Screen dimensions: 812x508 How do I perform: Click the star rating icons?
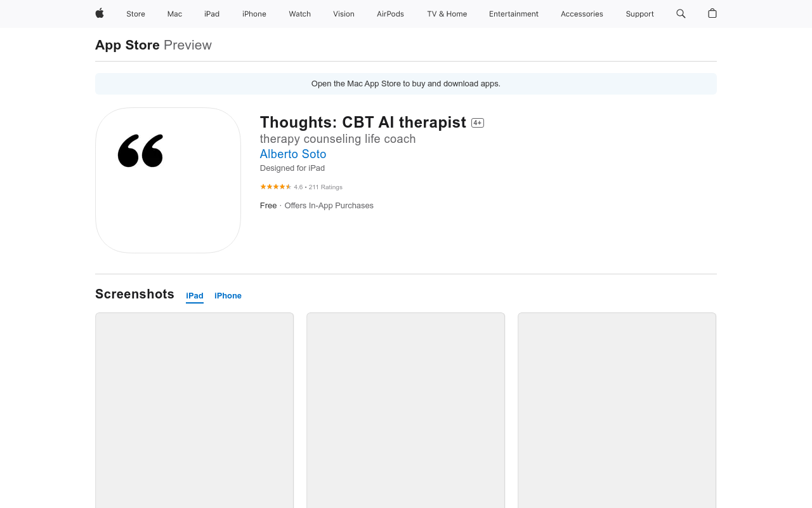[x=276, y=187]
